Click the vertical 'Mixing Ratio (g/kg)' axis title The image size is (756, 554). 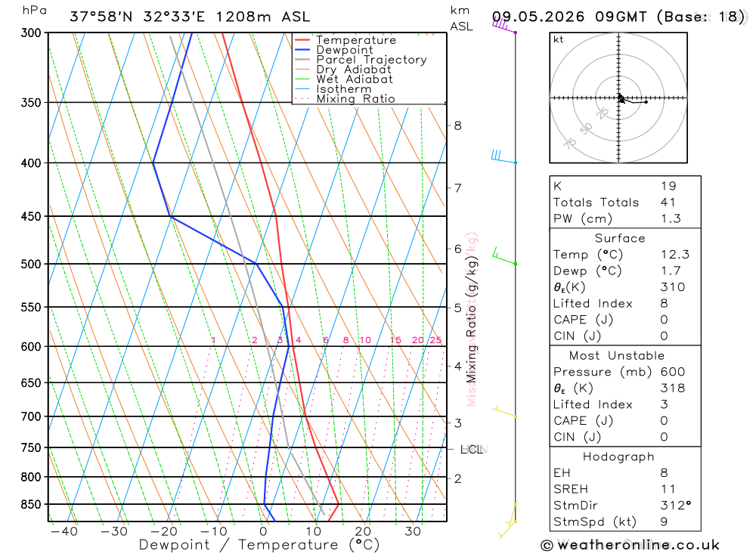pyautogui.click(x=471, y=320)
